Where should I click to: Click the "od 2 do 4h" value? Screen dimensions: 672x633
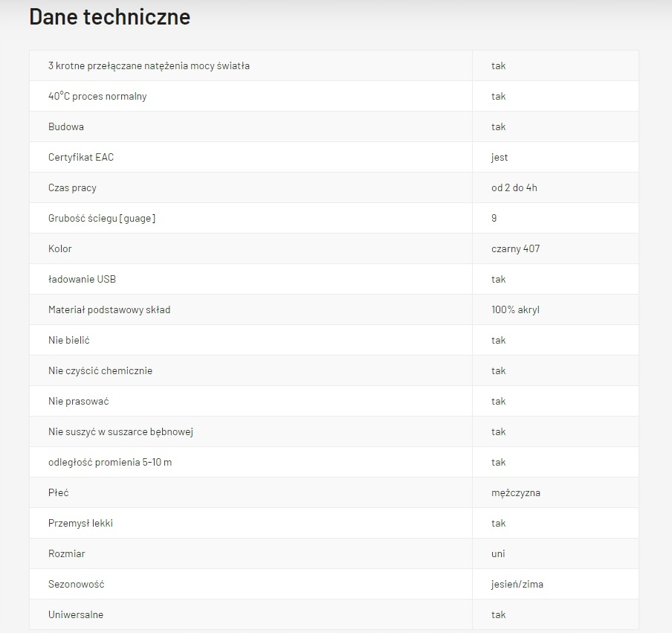click(x=514, y=188)
